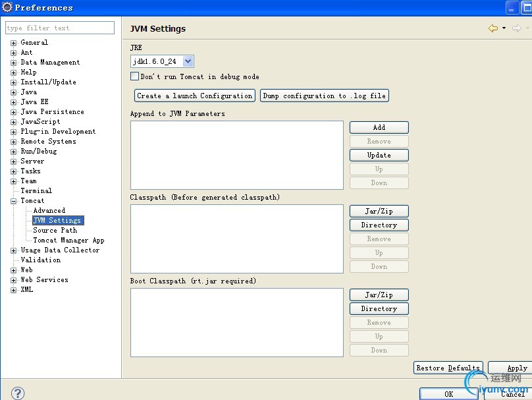This screenshot has height=400, width=532.
Task: Confirm preferences with OK button
Action: 448,394
